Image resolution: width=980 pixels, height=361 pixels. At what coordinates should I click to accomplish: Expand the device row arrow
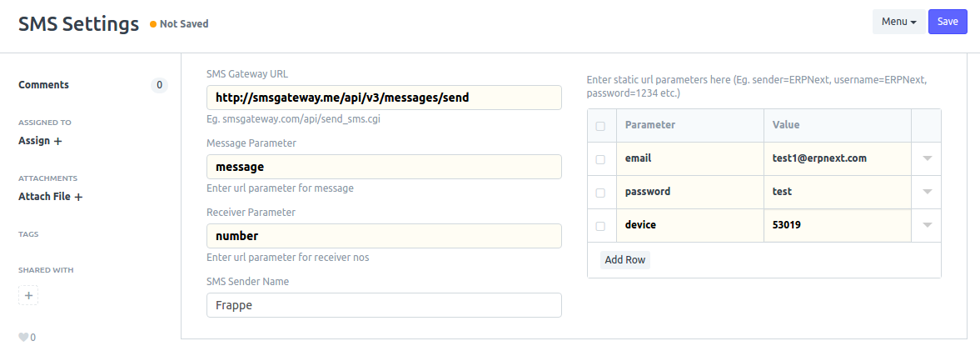tap(927, 225)
